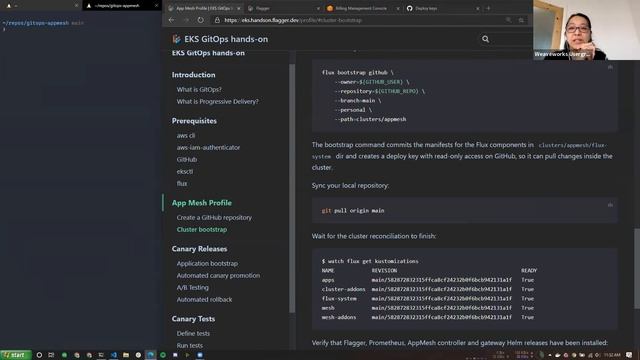Open the EKS GitOps hands-on header title link
Viewport: 640px width, 360px height.
[226, 39]
